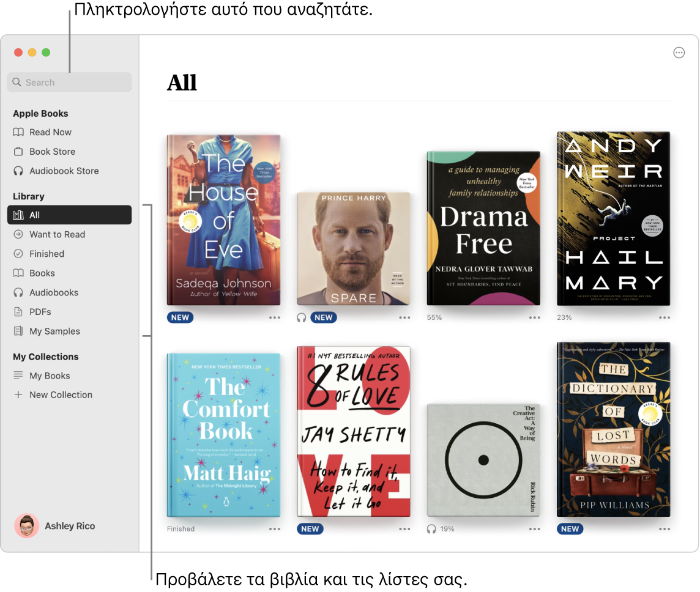Image resolution: width=700 pixels, height=592 pixels.
Task: Open the more options circle button at top right
Action: (679, 53)
